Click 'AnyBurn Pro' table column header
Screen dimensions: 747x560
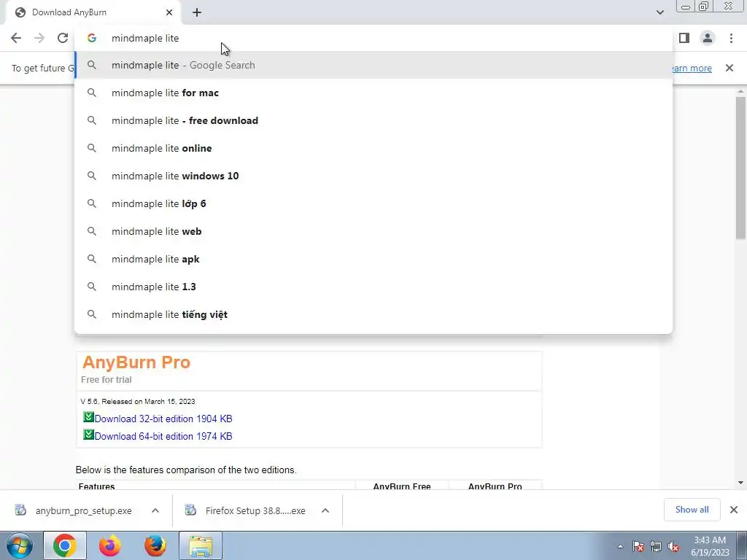(x=495, y=486)
